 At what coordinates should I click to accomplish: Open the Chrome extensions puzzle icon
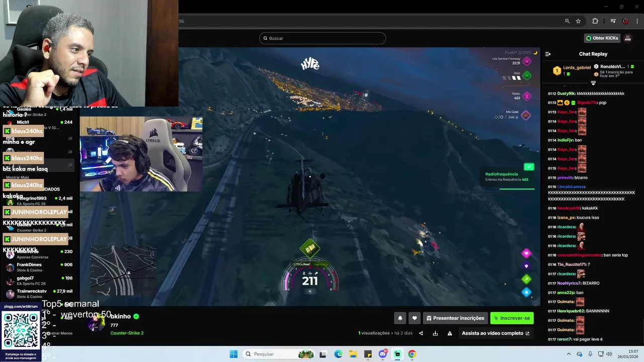click(595, 21)
